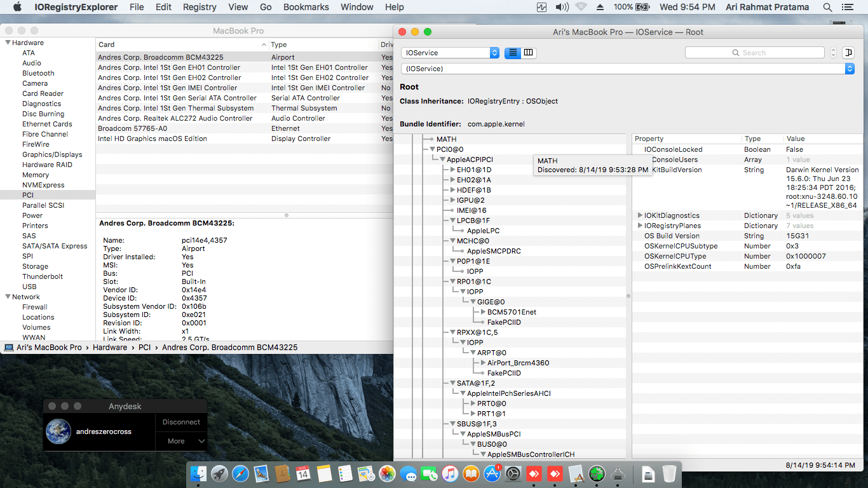Select Graphics/Displays in System Information sidebar
868x488 pixels.
pos(52,154)
